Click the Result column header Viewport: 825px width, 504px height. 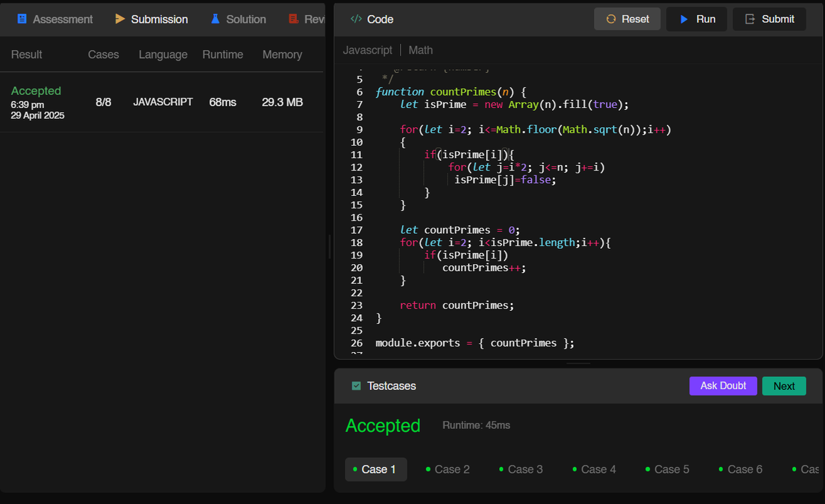point(27,54)
